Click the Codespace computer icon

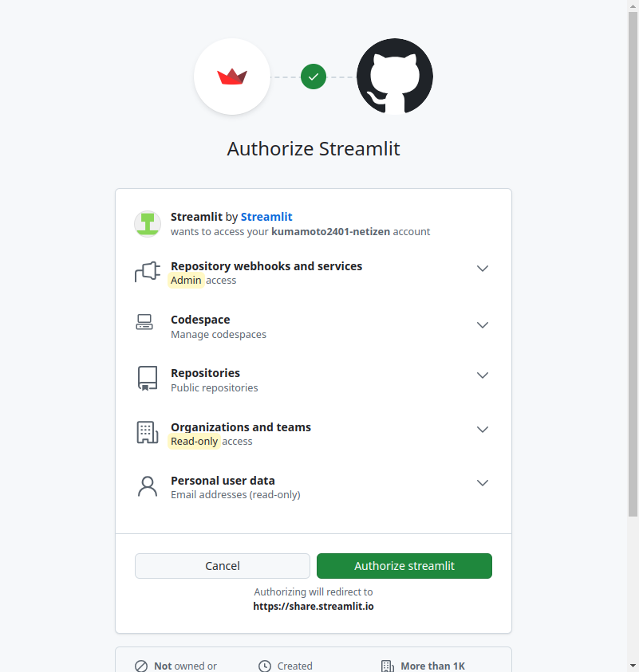tap(144, 323)
